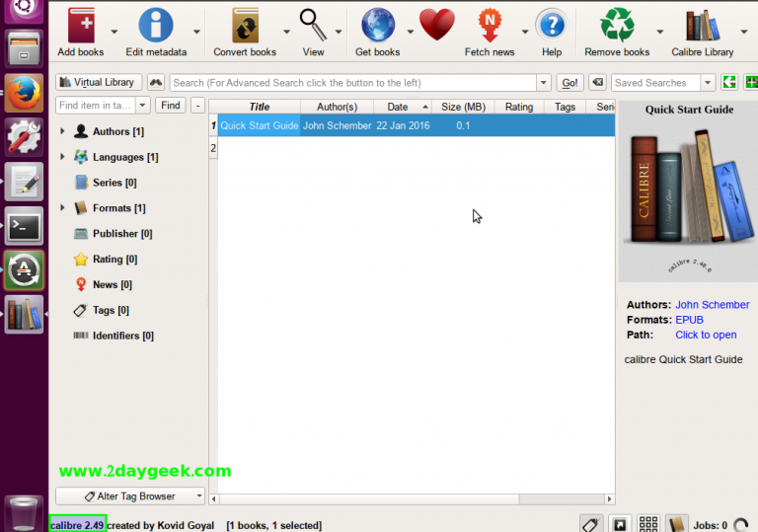Click the red heart donate icon

coord(437,25)
